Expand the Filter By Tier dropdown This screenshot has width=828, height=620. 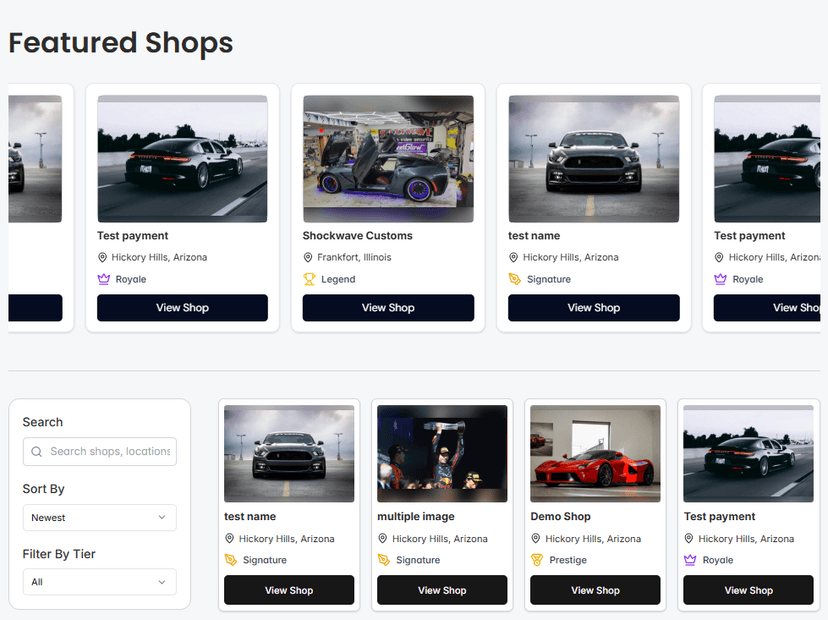[99, 582]
